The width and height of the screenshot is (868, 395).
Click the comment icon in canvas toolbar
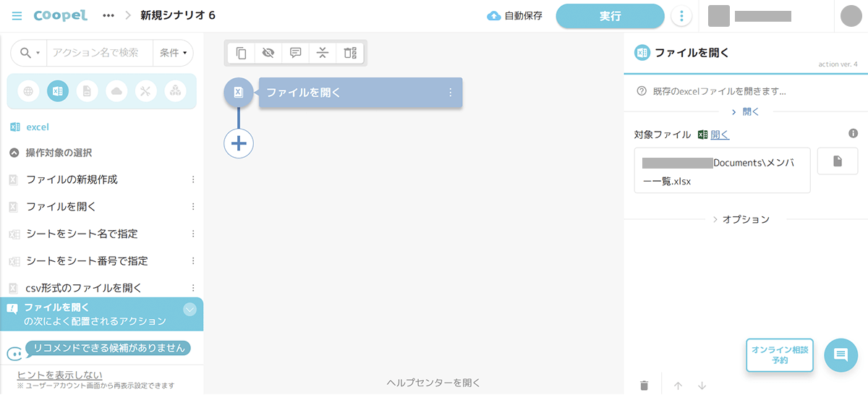point(295,53)
